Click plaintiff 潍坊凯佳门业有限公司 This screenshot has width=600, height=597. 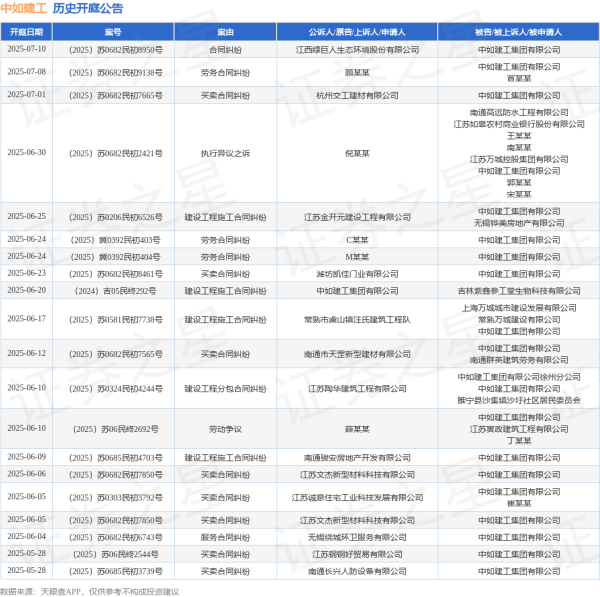(x=357, y=274)
